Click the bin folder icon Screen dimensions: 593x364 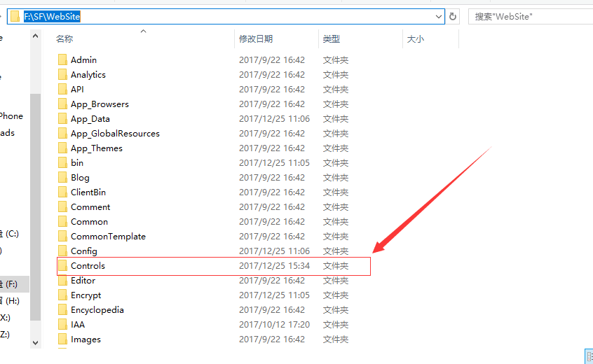(62, 163)
